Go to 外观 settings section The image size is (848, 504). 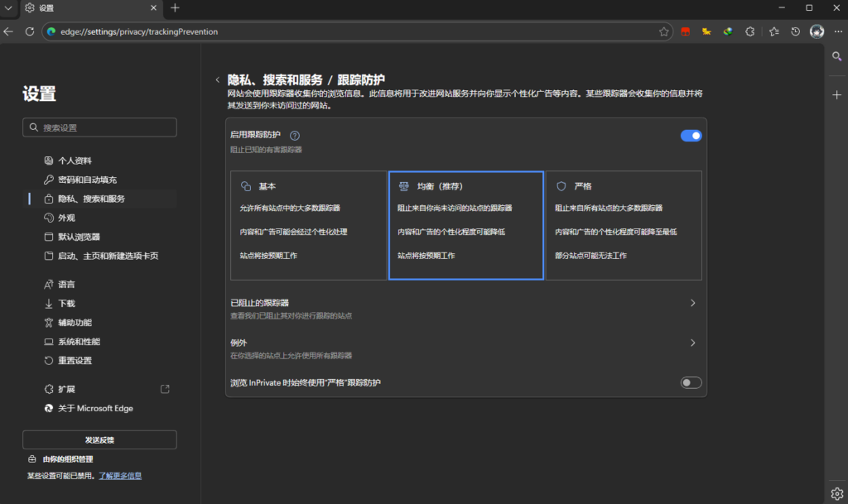(x=66, y=218)
